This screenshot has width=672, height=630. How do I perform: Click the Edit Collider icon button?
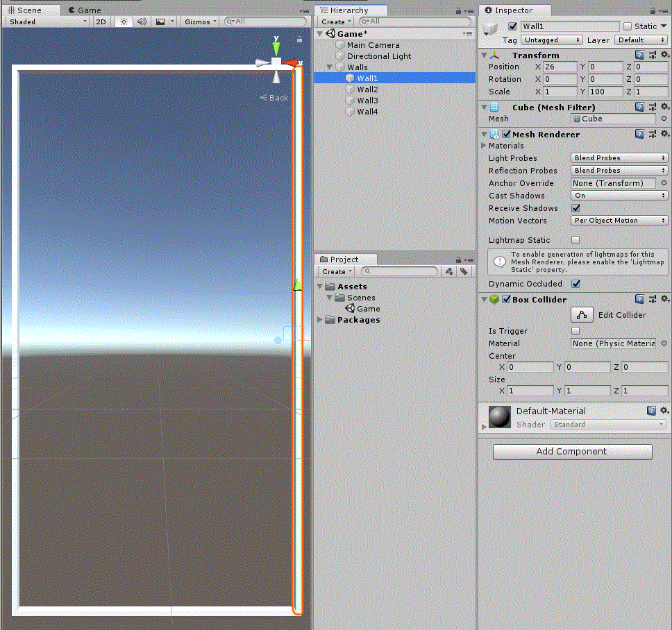pyautogui.click(x=582, y=315)
